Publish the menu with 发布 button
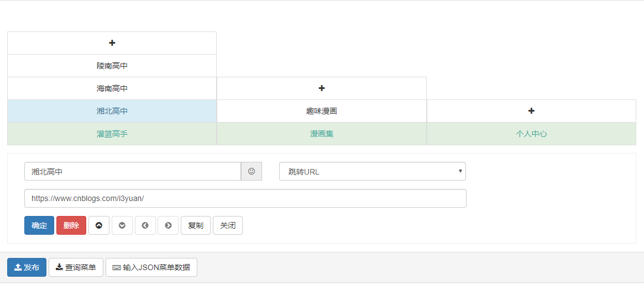The height and width of the screenshot is (285, 644). (27, 267)
